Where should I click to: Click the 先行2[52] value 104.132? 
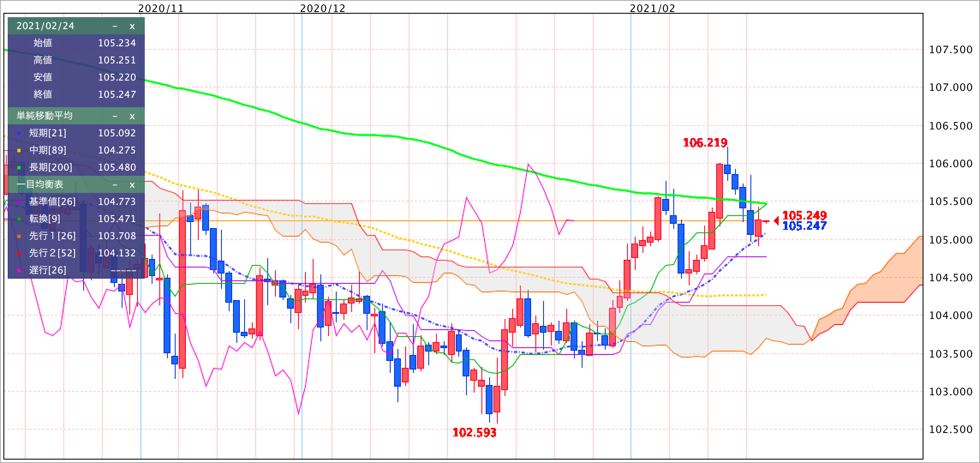pyautogui.click(x=117, y=253)
